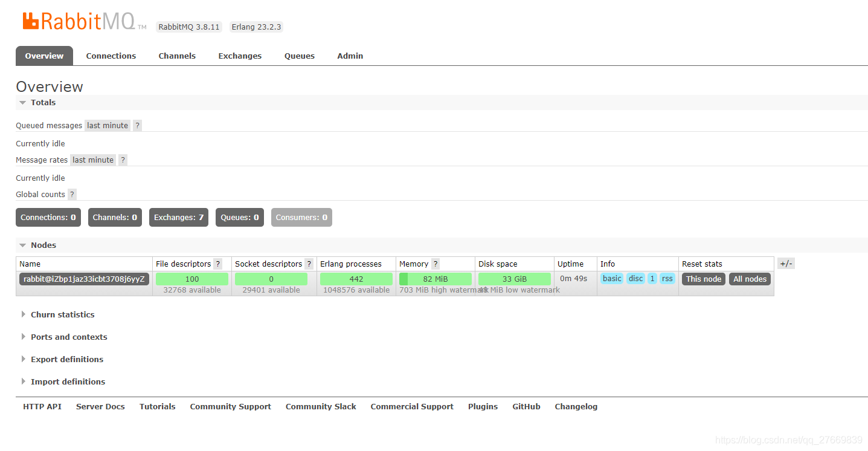Open help for Queued messages
Image resolution: width=868 pixels, height=451 pixels.
click(x=137, y=126)
